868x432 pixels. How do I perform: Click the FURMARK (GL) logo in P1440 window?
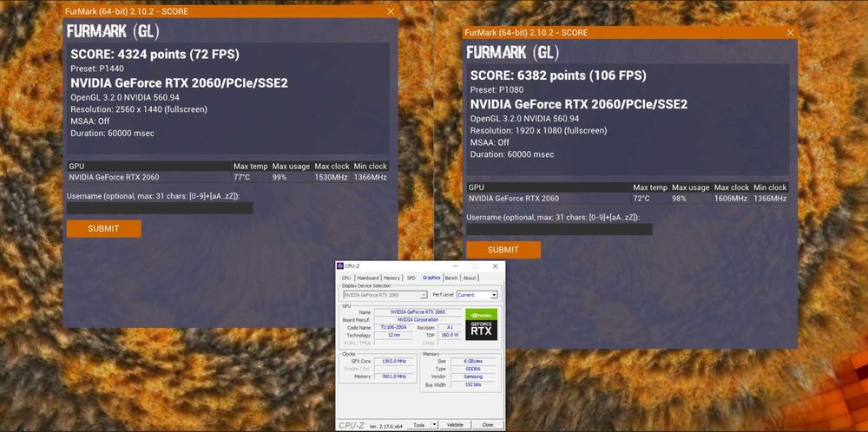click(x=113, y=31)
